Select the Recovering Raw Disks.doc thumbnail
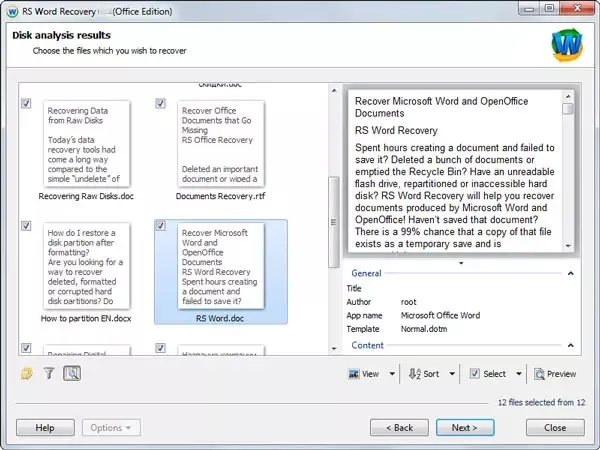 (x=86, y=143)
